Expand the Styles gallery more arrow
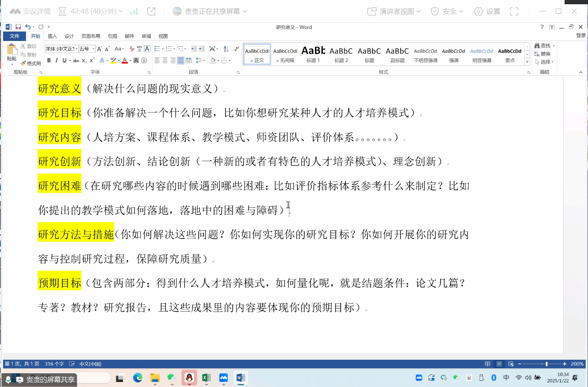Image resolution: width=588 pixels, height=387 pixels. (x=527, y=62)
